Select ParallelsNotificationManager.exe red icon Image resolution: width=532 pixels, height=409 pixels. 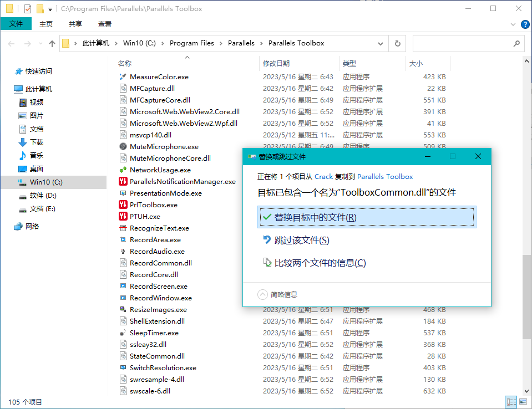pyautogui.click(x=123, y=182)
